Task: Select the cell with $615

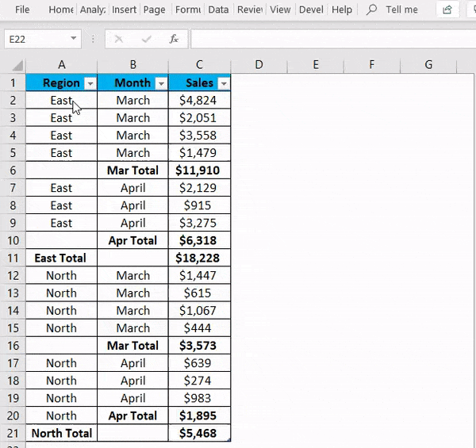Action: point(199,293)
